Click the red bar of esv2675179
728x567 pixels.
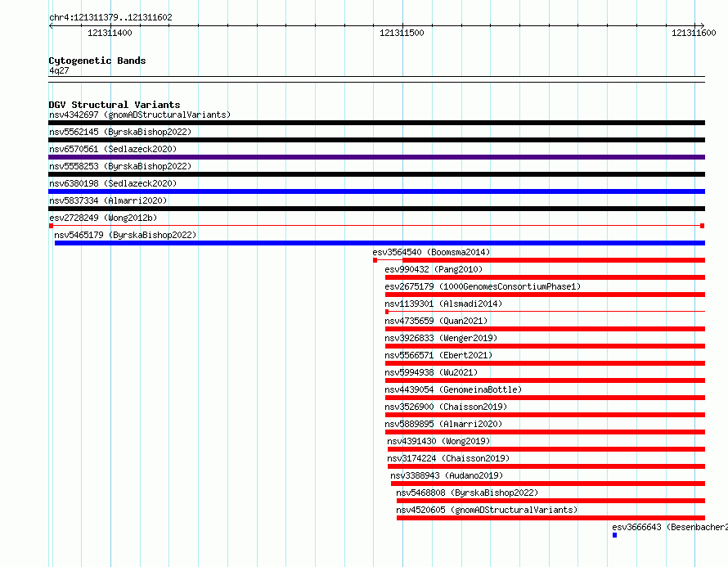(545, 295)
